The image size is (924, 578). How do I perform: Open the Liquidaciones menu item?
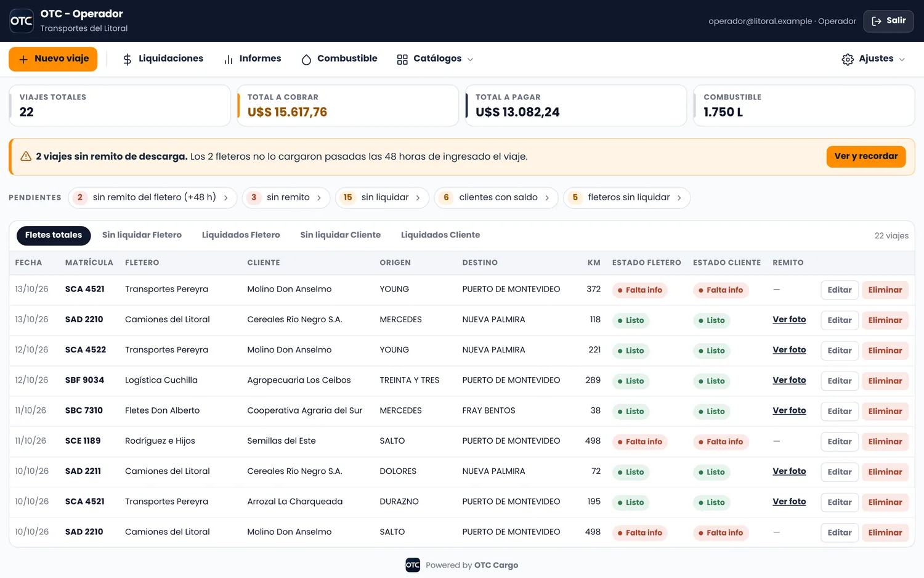pyautogui.click(x=163, y=59)
